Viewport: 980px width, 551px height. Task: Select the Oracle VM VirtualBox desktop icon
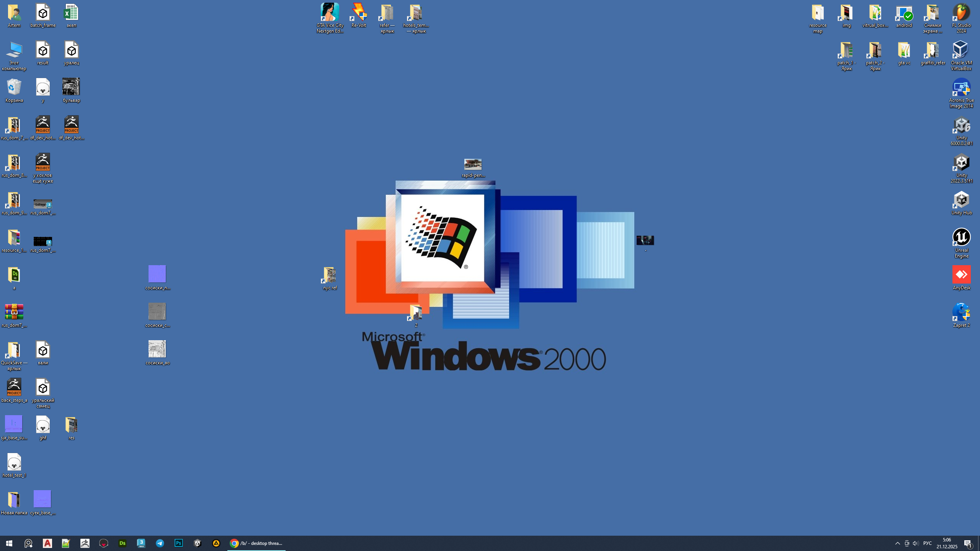tap(961, 55)
